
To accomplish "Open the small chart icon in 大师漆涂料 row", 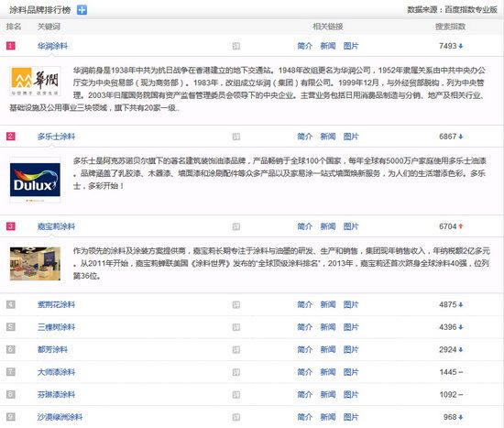I will tap(236, 372).
